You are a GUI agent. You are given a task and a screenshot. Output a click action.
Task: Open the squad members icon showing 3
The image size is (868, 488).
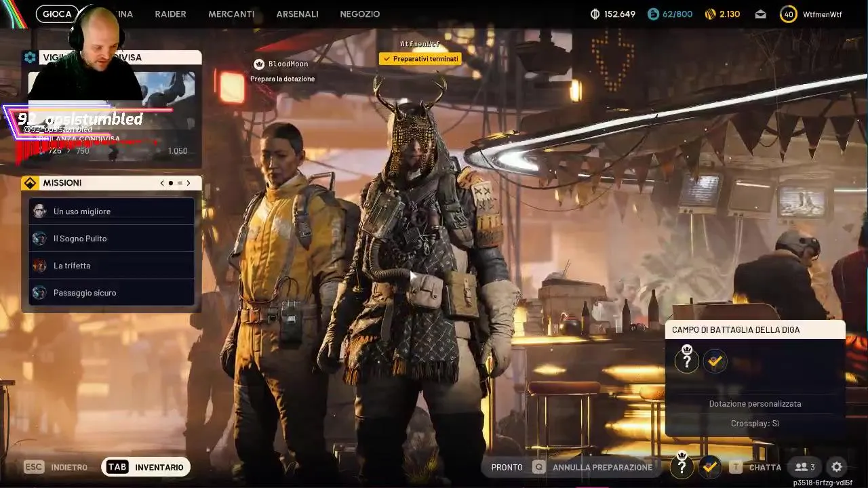click(x=805, y=467)
